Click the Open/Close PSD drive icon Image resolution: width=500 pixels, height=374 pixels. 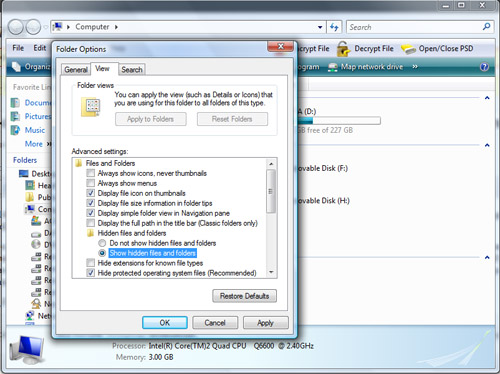pyautogui.click(x=408, y=49)
